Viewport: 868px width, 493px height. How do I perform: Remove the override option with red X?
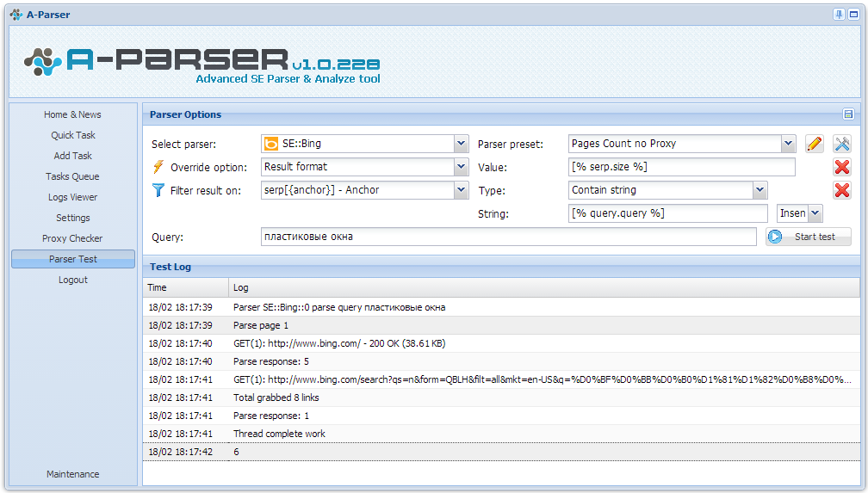tap(842, 167)
